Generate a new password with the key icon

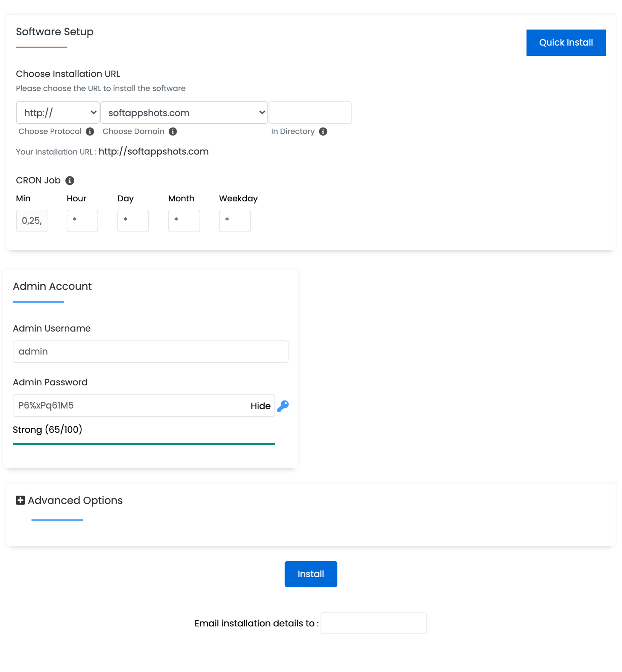[283, 406]
